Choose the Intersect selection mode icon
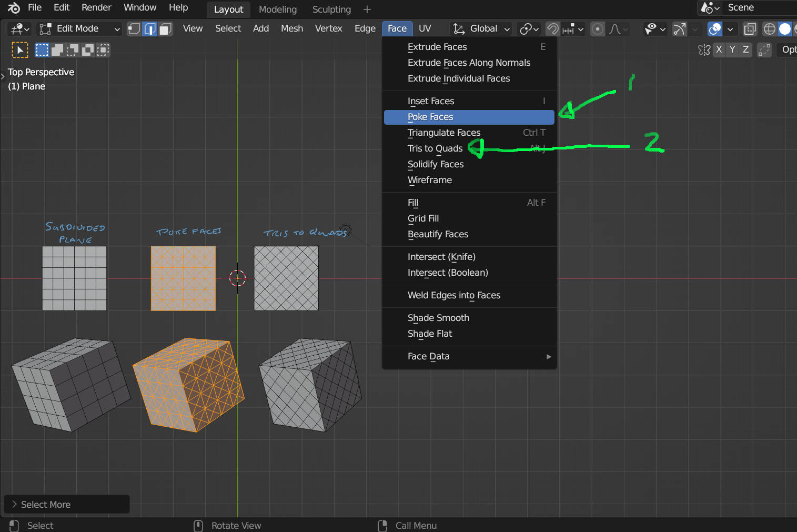This screenshot has height=532, width=797. click(103, 50)
